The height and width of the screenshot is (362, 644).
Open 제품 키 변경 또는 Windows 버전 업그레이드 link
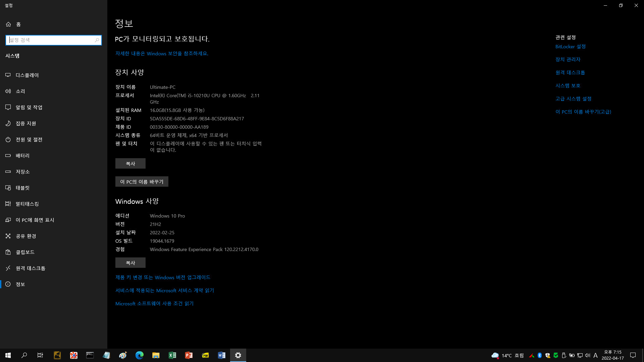tap(163, 277)
